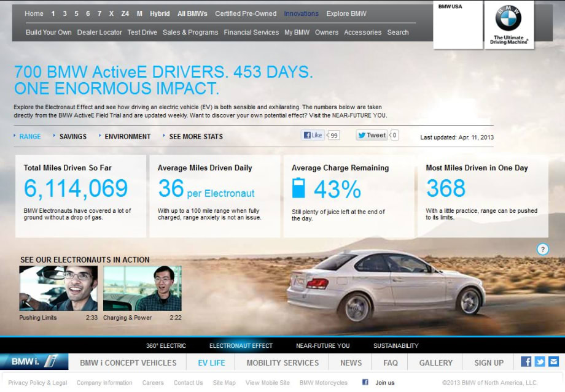565x392 pixels.
Task: Click the Facebook Like button
Action: click(313, 135)
